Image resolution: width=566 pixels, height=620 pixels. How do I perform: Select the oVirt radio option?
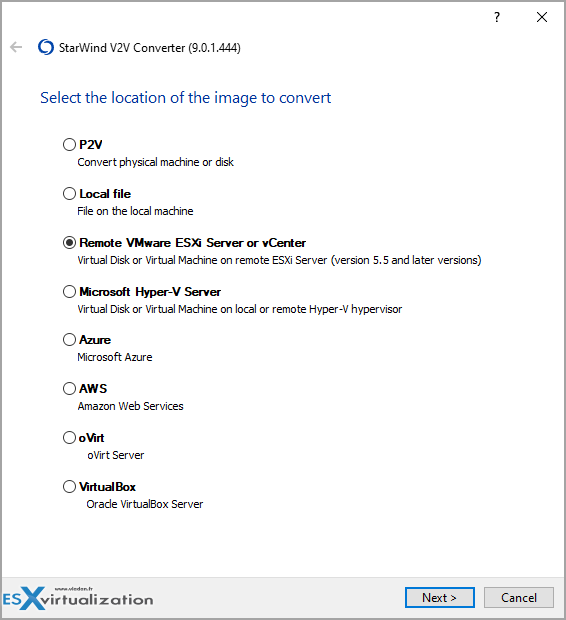pyautogui.click(x=69, y=437)
